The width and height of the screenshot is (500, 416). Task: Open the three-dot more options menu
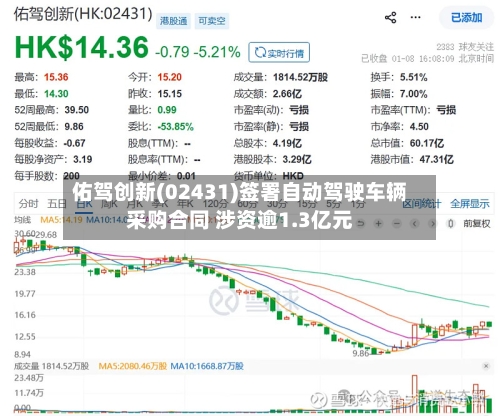pos(415,17)
